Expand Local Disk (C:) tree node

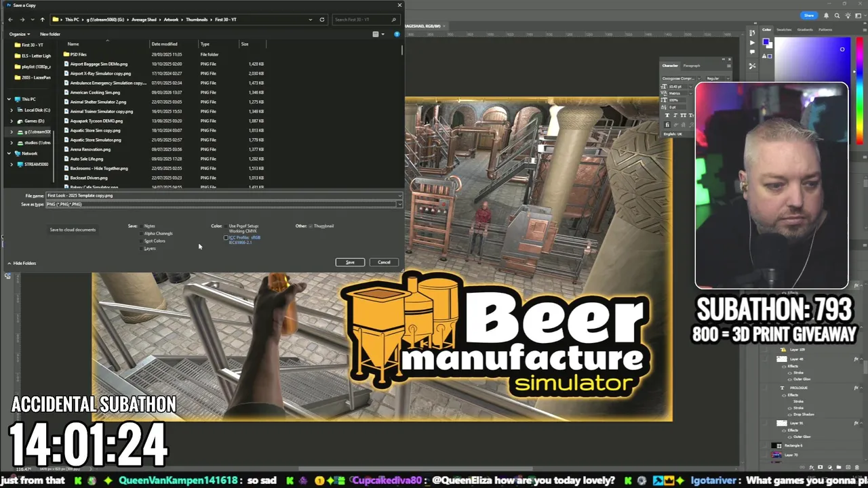pyautogui.click(x=12, y=110)
